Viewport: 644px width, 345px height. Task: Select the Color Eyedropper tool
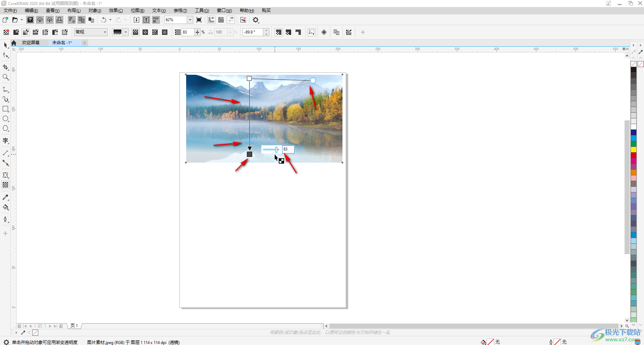5,197
